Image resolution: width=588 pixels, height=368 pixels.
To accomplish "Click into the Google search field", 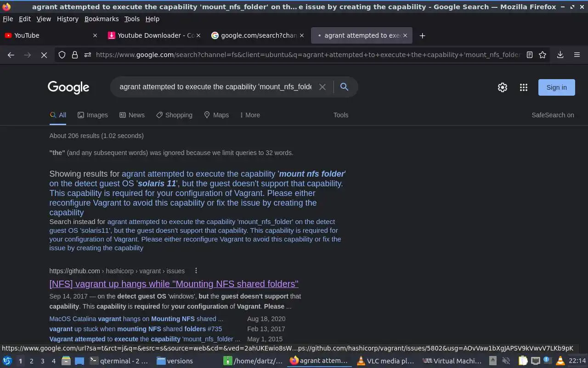I will pyautogui.click(x=215, y=87).
